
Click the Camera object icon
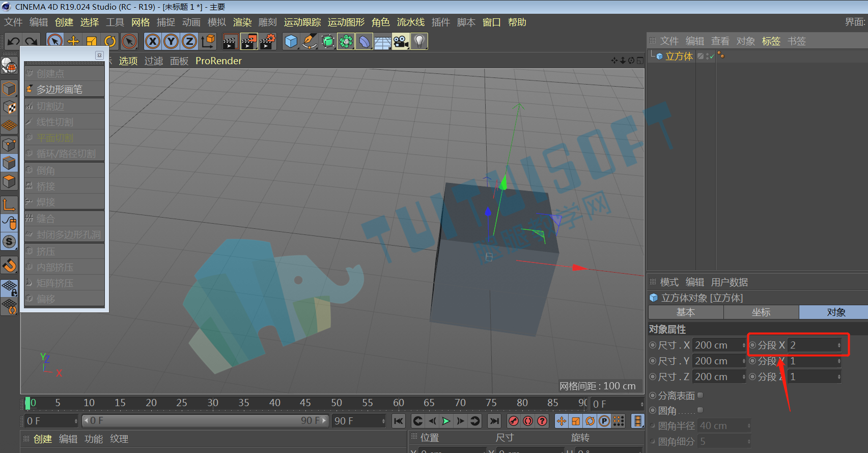coord(401,41)
